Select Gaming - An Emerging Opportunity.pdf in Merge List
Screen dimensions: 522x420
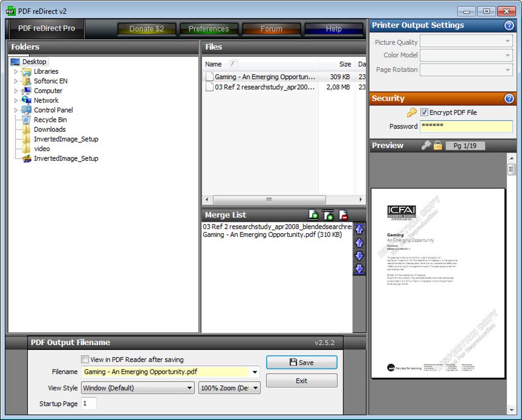point(272,235)
